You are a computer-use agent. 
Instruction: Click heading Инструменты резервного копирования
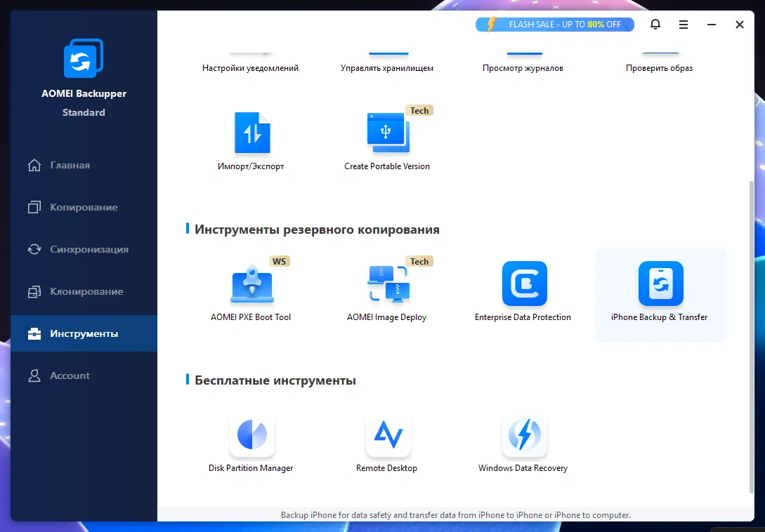click(x=317, y=230)
